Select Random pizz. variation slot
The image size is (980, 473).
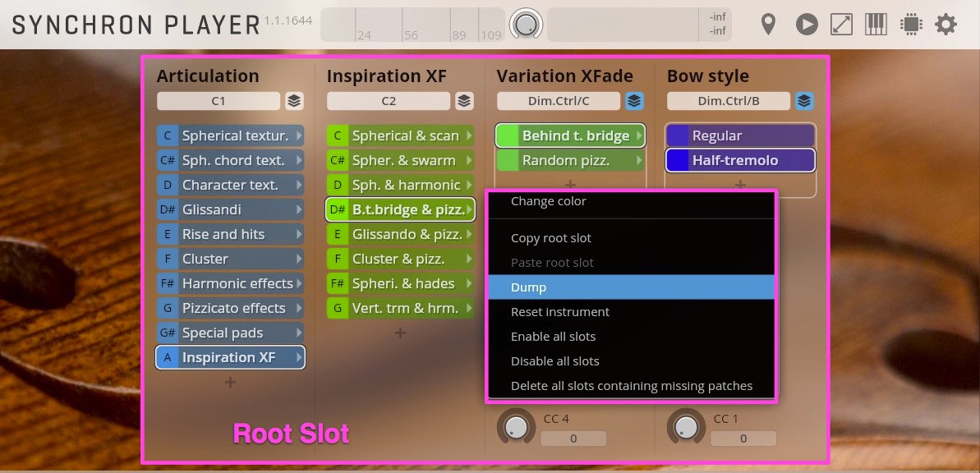coord(571,161)
